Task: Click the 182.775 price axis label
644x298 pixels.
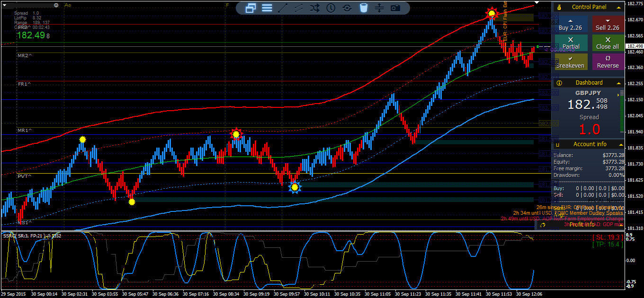Action: 634,4
